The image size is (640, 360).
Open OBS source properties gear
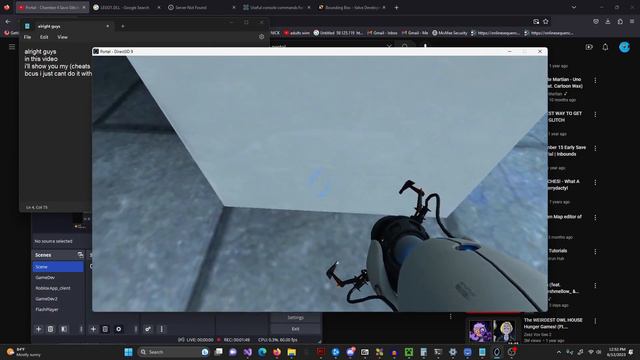point(119,329)
